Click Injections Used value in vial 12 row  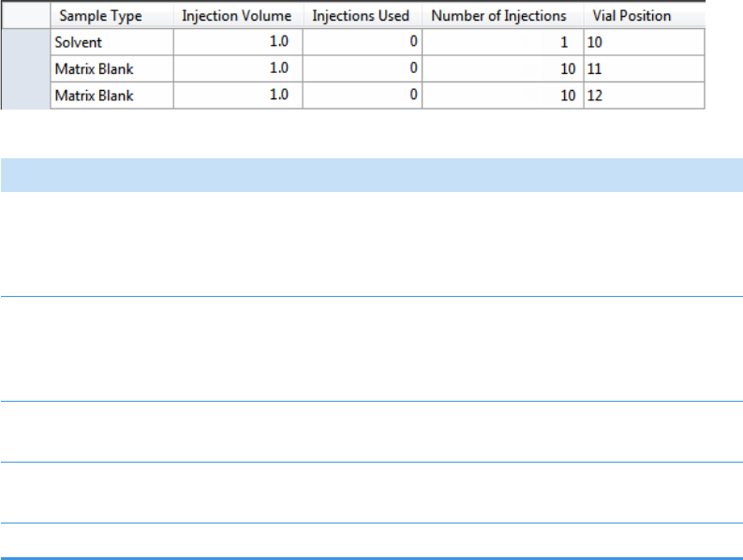coord(363,96)
